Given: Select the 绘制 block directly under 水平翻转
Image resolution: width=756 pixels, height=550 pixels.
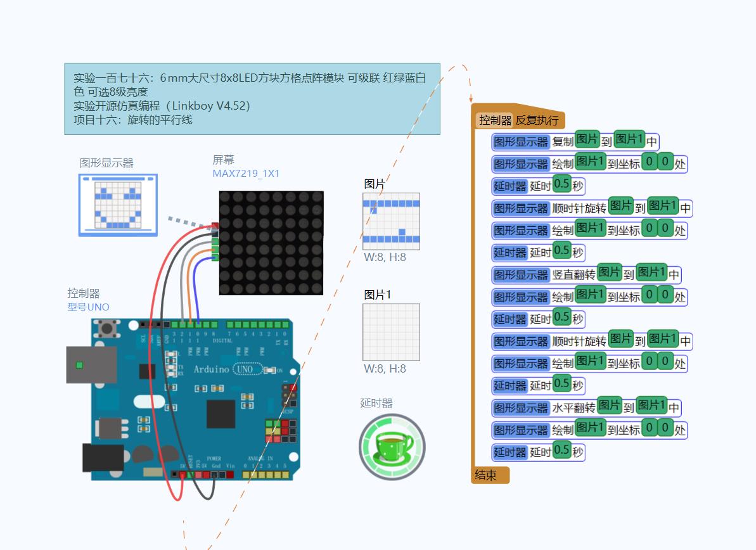Looking at the screenshot, I should (x=589, y=430).
